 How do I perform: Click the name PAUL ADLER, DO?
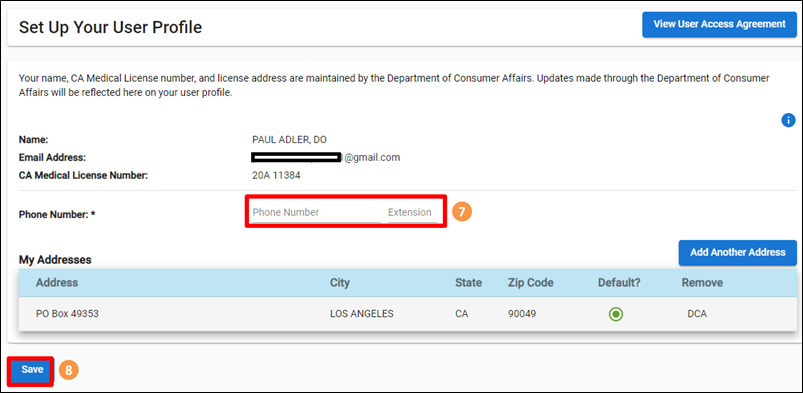tap(289, 139)
